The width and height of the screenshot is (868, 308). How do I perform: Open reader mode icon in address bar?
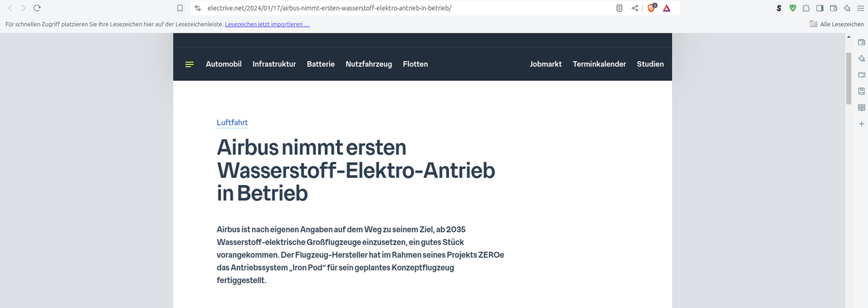pos(619,8)
